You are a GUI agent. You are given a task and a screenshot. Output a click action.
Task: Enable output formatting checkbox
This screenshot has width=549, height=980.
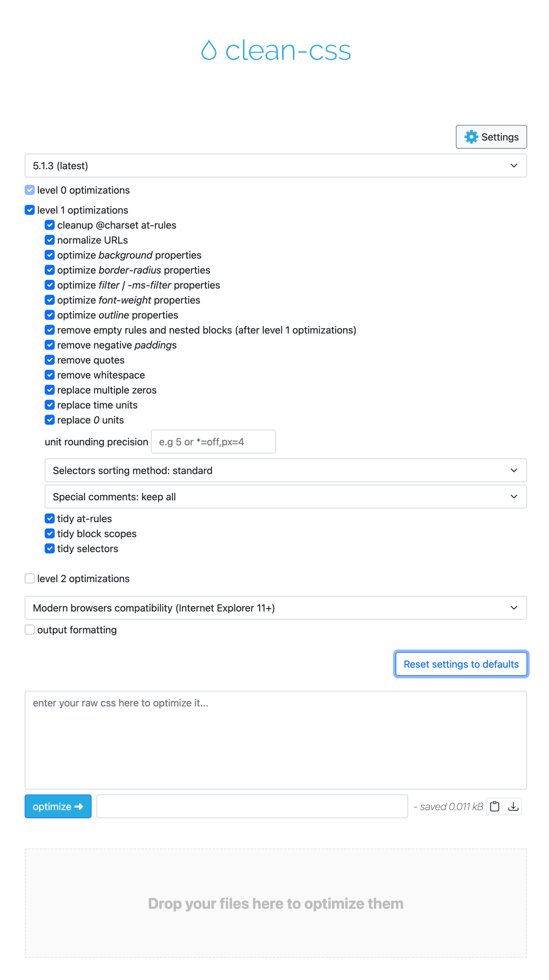point(30,630)
